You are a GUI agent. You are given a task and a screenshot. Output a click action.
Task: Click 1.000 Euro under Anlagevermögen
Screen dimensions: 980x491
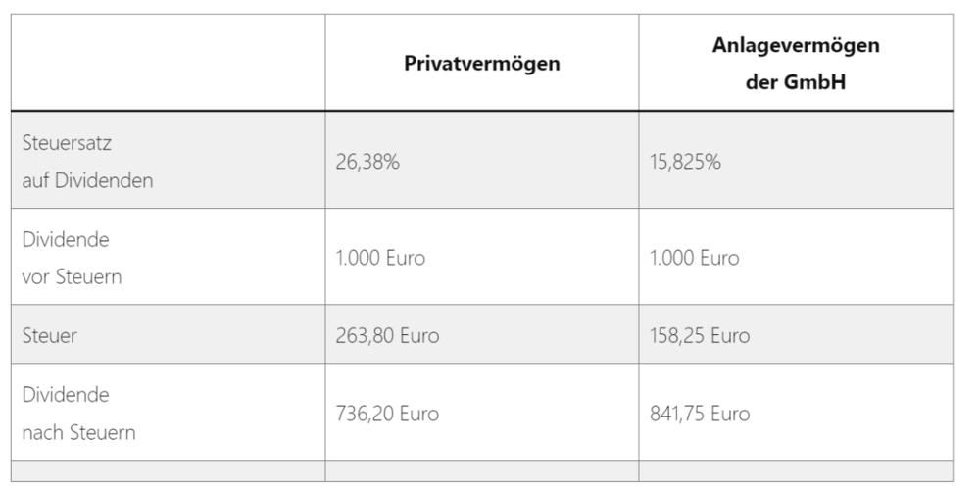point(695,258)
